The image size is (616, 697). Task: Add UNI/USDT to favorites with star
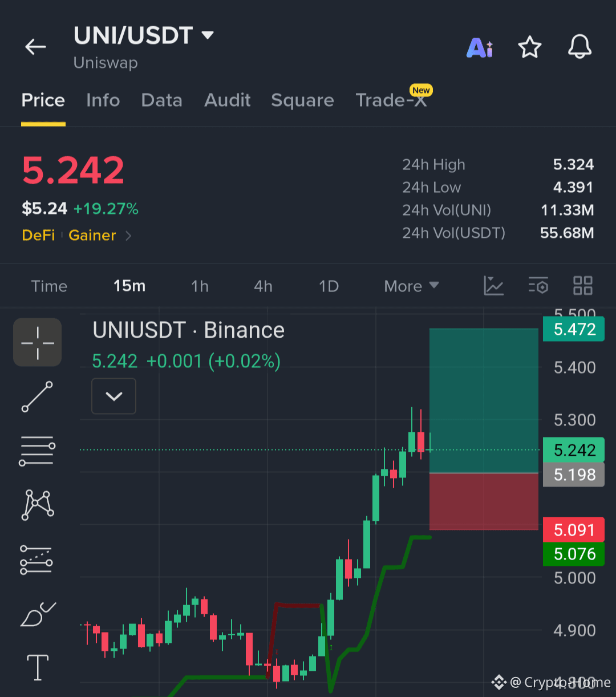530,47
